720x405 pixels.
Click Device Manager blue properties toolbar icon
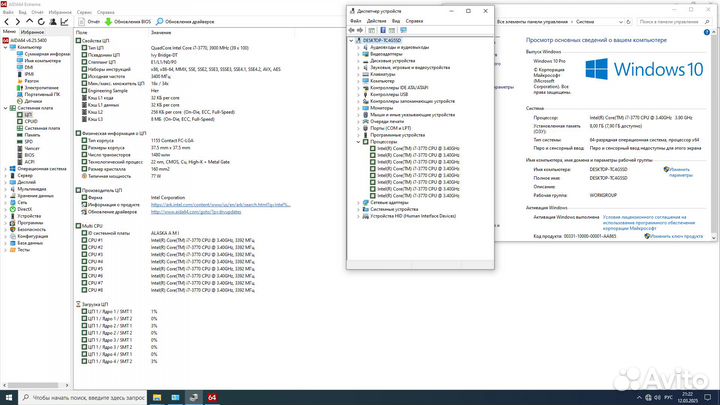click(382, 30)
